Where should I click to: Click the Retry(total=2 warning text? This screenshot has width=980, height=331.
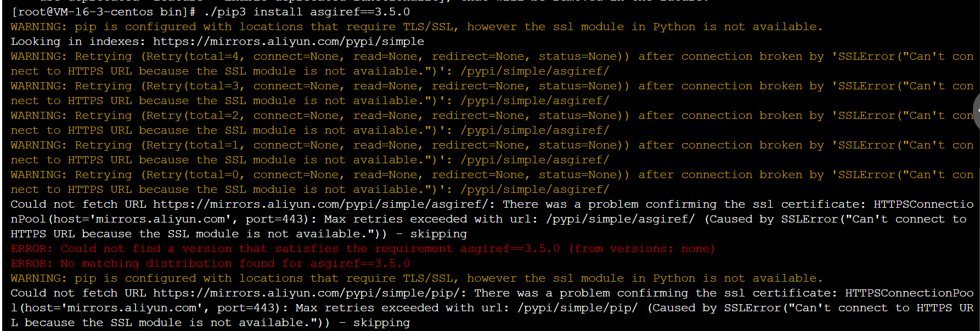(194, 115)
